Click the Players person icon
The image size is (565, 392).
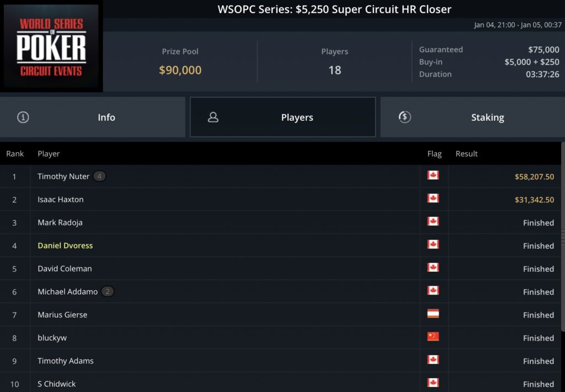(213, 117)
